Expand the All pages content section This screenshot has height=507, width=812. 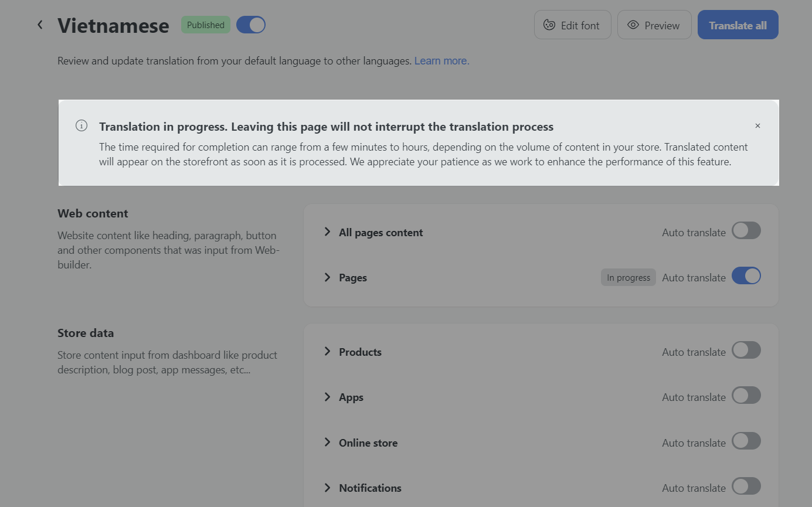[327, 232]
